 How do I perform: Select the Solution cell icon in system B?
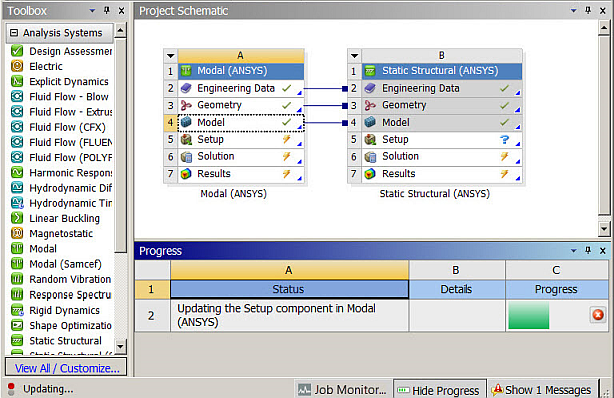(370, 157)
